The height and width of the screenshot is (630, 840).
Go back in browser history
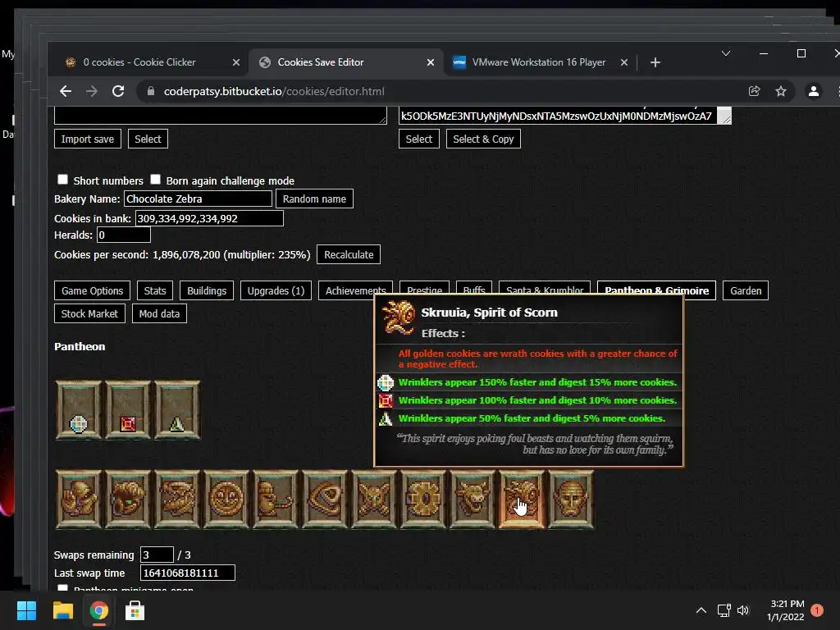pyautogui.click(x=66, y=91)
